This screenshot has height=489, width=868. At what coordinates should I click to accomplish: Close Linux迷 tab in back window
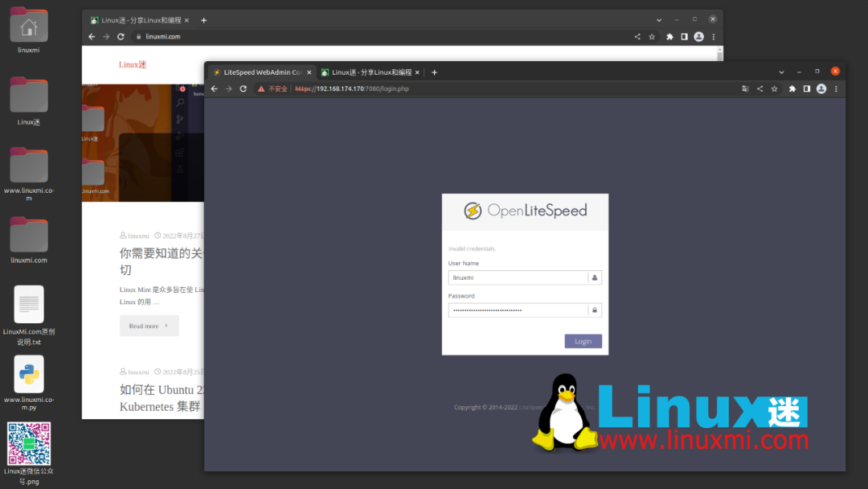[186, 20]
